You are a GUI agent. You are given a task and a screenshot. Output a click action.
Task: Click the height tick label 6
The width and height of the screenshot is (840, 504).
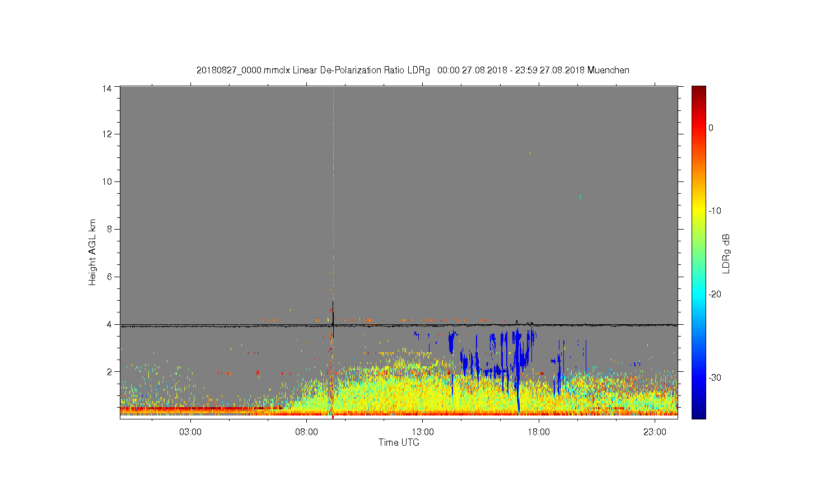click(x=109, y=277)
